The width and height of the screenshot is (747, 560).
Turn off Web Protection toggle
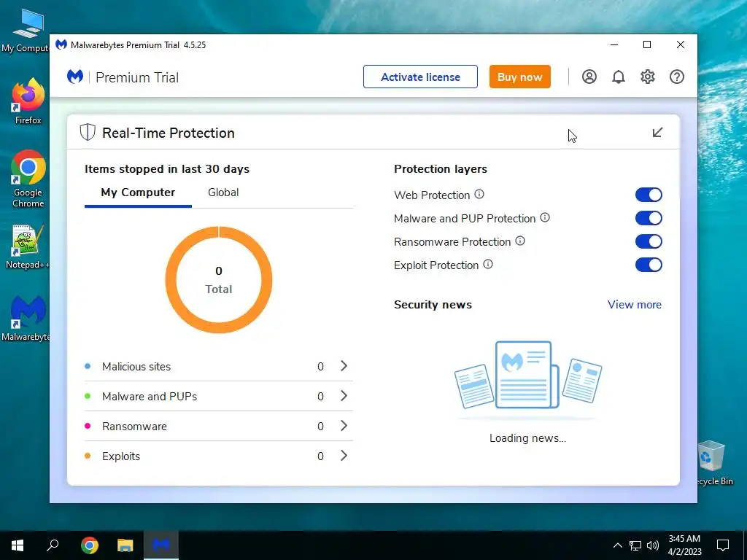point(649,195)
